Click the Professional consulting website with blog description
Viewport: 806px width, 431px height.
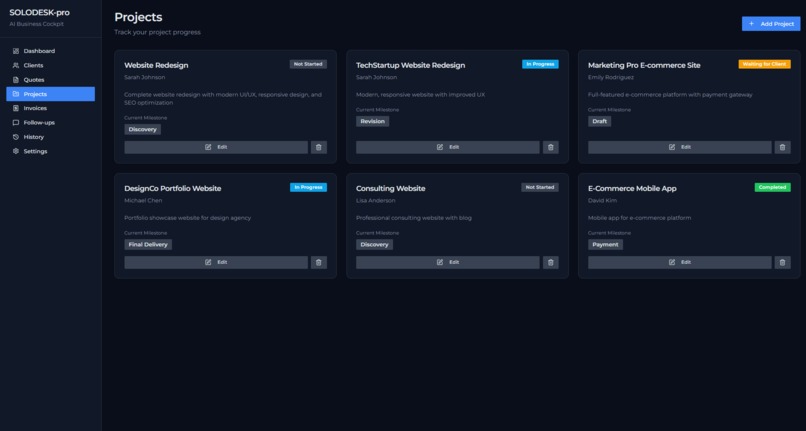(x=414, y=218)
